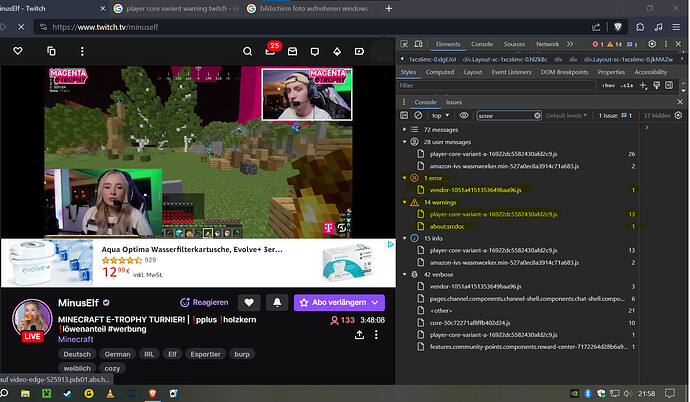Collapse the 14 warnings group

[x=404, y=202]
